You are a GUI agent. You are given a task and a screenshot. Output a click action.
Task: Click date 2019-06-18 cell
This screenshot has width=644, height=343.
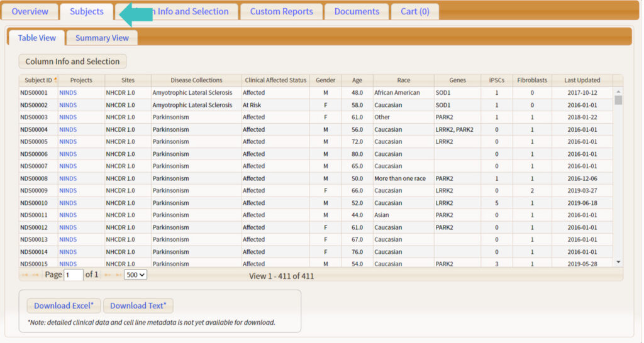coord(582,203)
